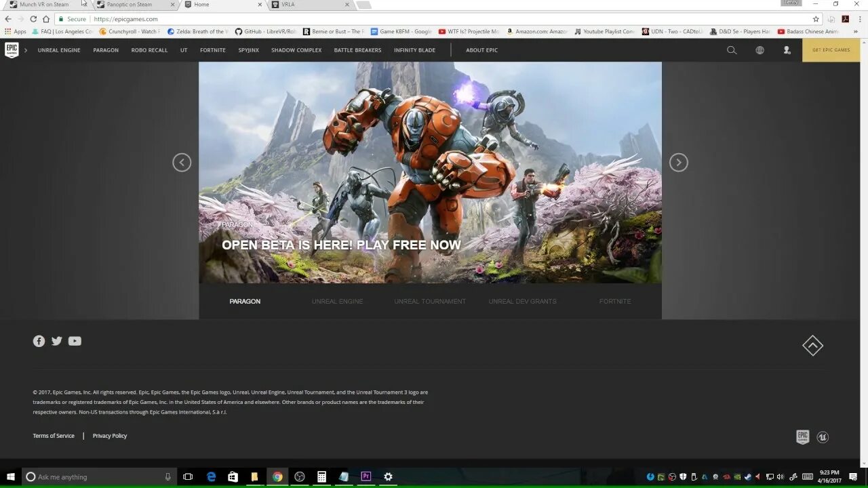The width and height of the screenshot is (868, 488).
Task: Open Terms of Service link
Action: pos(54,436)
